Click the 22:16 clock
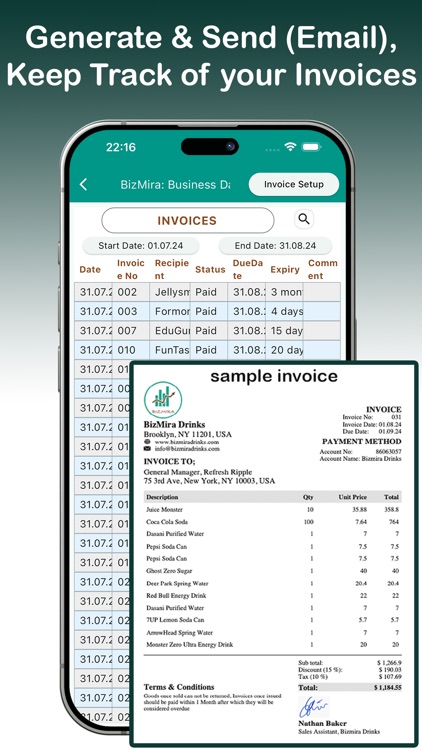This screenshot has width=422, height=750. [x=121, y=147]
